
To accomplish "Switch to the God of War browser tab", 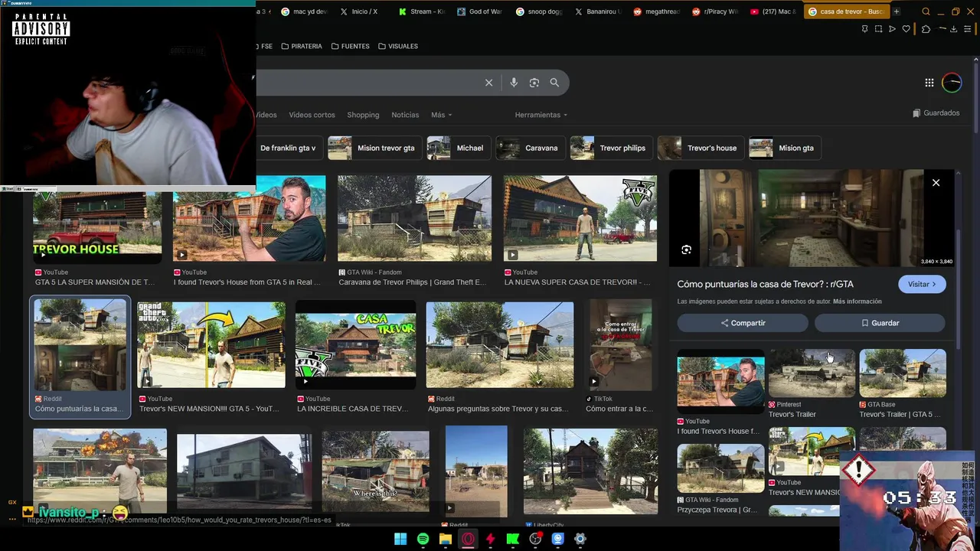I will tap(479, 11).
